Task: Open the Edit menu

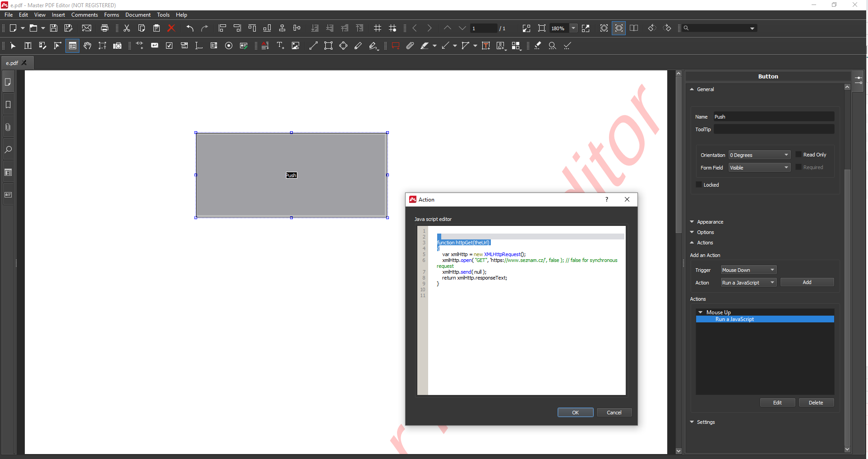Action: [23, 15]
